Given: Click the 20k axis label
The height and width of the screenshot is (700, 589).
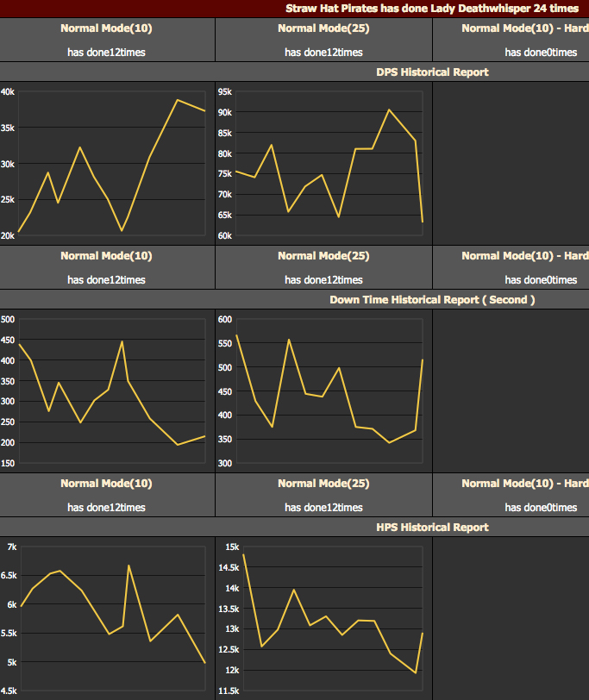Looking at the screenshot, I should (x=8, y=235).
